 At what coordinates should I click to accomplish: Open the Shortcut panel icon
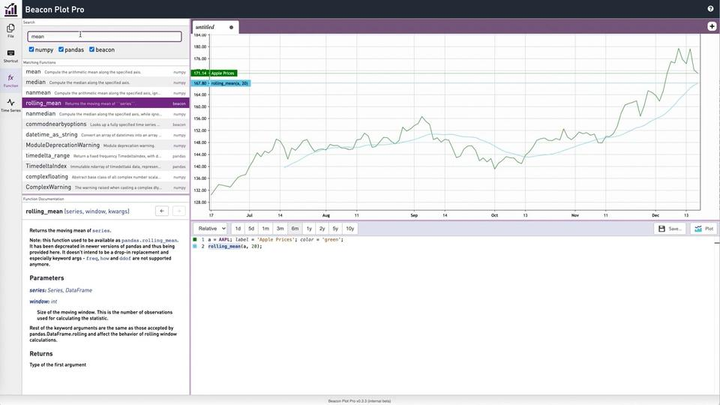(x=10, y=55)
